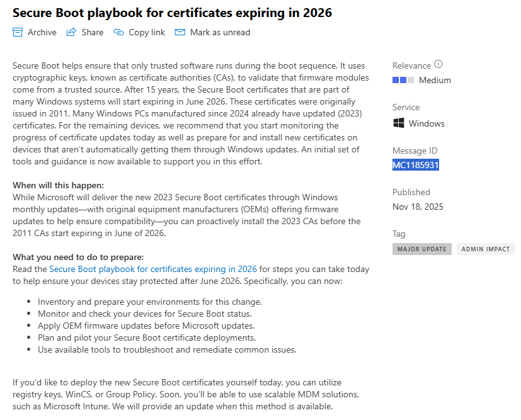Click the highlighted Message ID MC1185931
The image size is (521, 420).
coord(416,165)
